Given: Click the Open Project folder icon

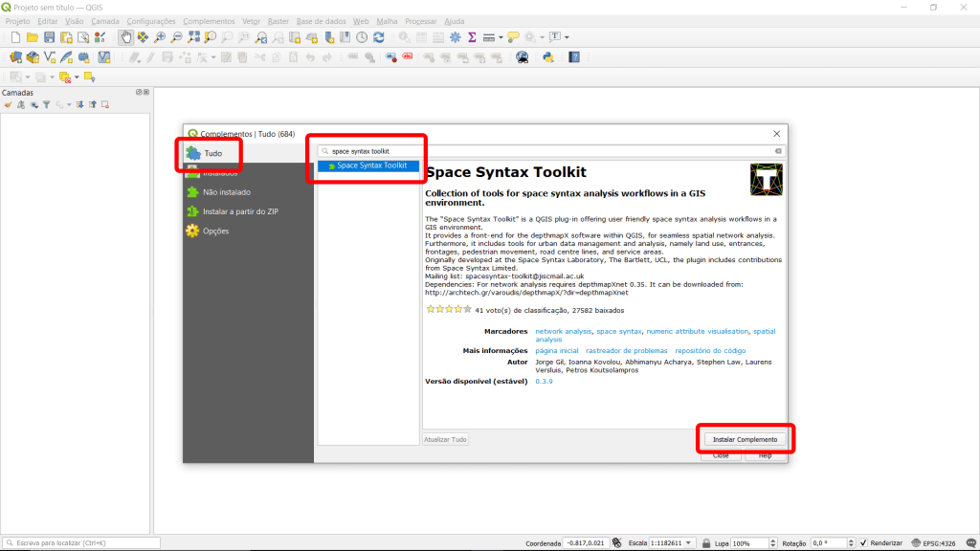Looking at the screenshot, I should point(32,37).
